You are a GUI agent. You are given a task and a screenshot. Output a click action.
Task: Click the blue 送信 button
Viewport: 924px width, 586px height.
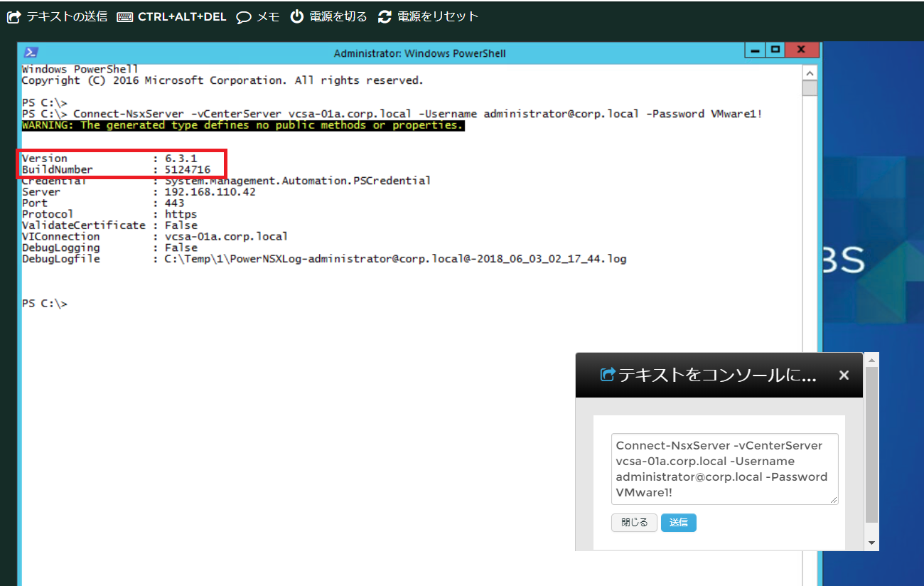pos(679,523)
